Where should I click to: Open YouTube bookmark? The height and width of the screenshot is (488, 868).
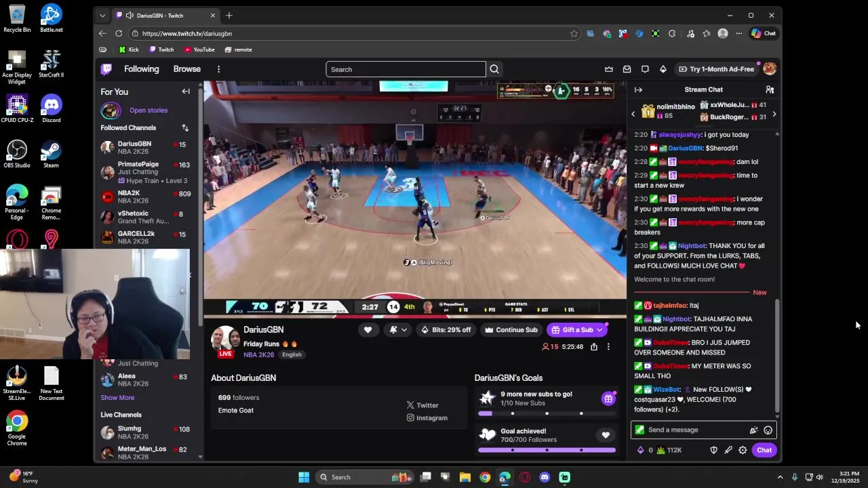199,49
